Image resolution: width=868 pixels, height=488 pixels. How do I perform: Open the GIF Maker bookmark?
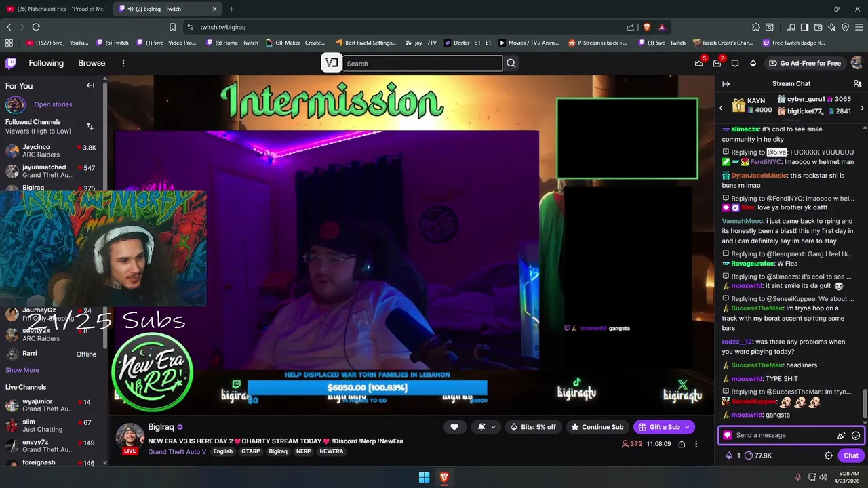pos(295,43)
